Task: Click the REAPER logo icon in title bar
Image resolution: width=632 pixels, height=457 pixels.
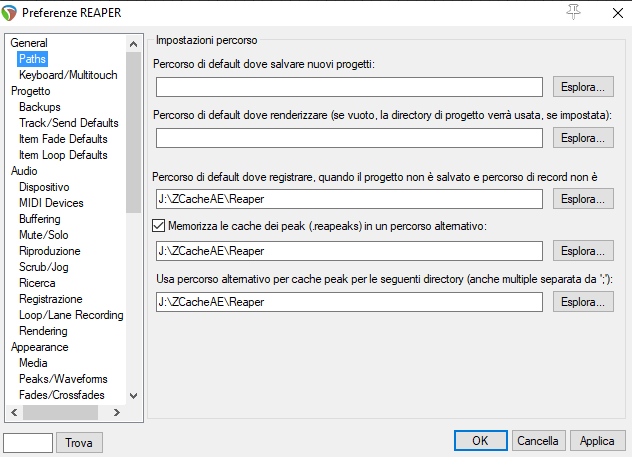Action: click(x=9, y=13)
